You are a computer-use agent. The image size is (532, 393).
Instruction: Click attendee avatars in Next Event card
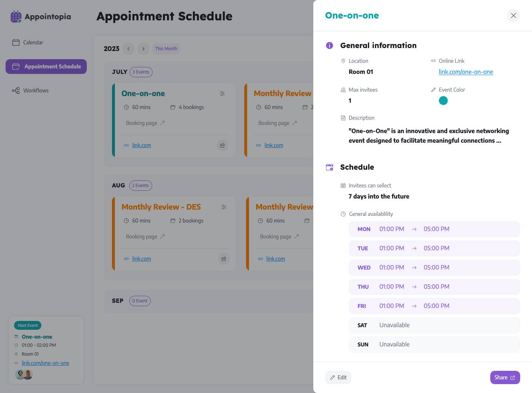point(24,374)
